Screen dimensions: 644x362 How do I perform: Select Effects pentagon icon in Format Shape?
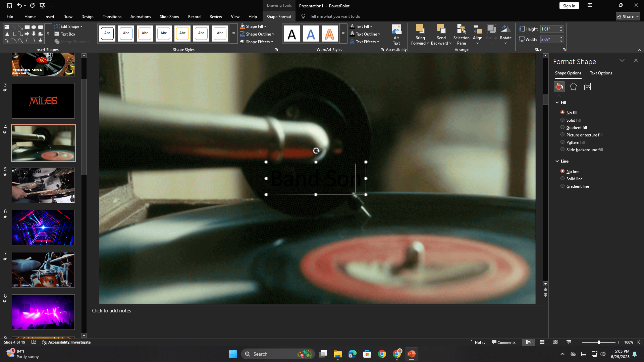573,87
